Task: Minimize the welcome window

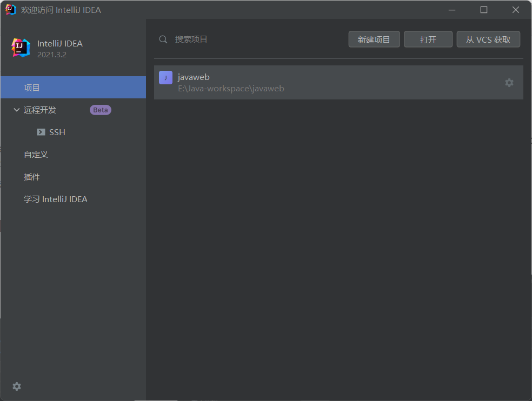Action: point(452,10)
